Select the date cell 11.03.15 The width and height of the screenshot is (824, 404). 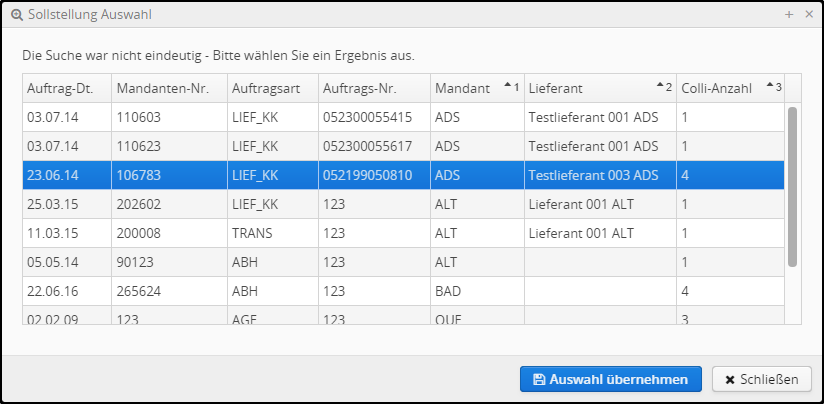67,233
